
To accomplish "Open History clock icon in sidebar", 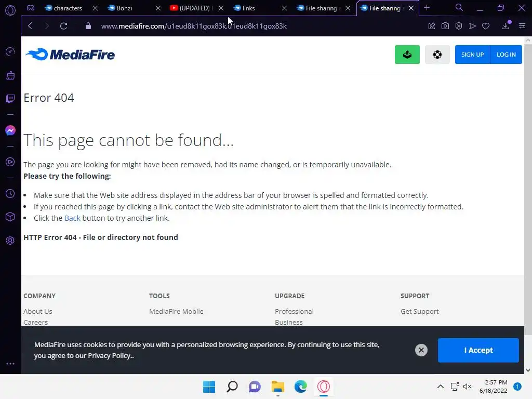I will [10, 193].
